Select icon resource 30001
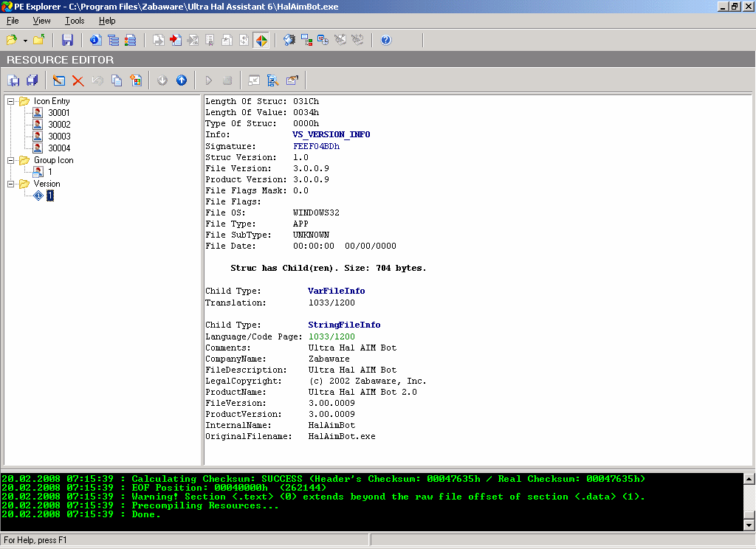This screenshot has width=756, height=549. pyautogui.click(x=59, y=113)
